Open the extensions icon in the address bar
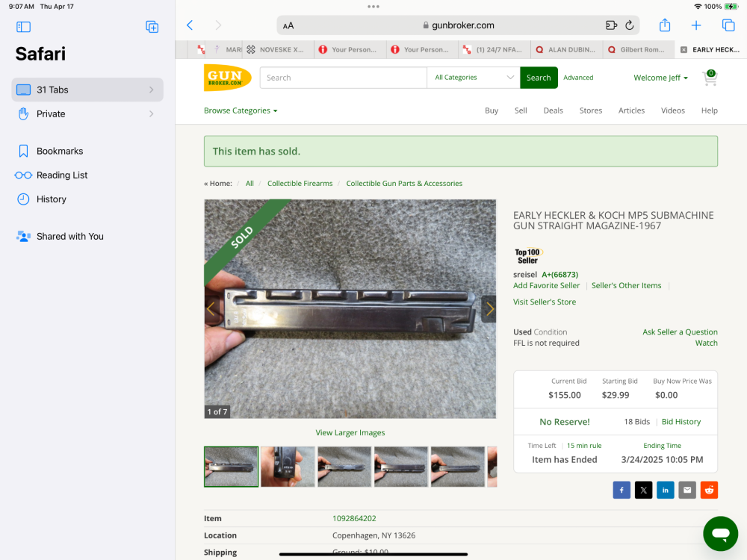Screen dimensions: 747x560 [x=611, y=25]
